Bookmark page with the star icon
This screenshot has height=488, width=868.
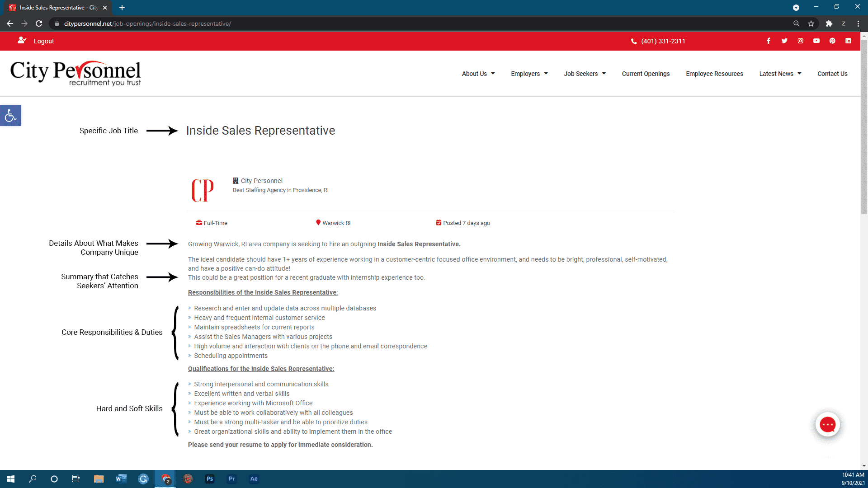coord(811,23)
